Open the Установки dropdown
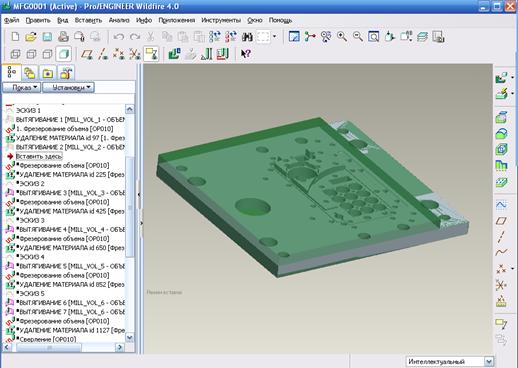 [69, 87]
